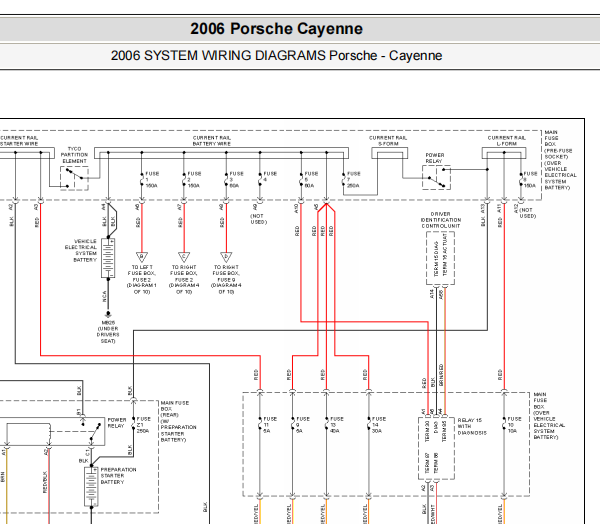Click the rear fuse box power relay switch contact
This screenshot has width=600, height=524.
94,432
